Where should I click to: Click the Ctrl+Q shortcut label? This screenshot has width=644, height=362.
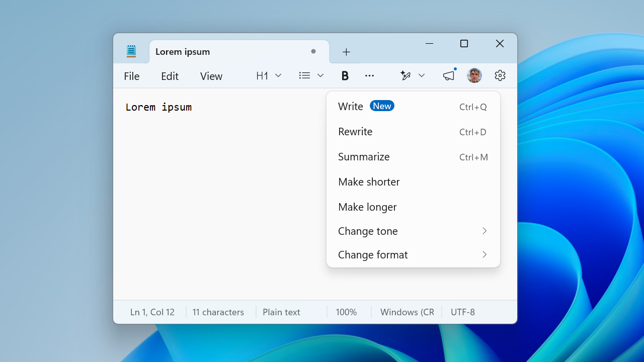473,107
